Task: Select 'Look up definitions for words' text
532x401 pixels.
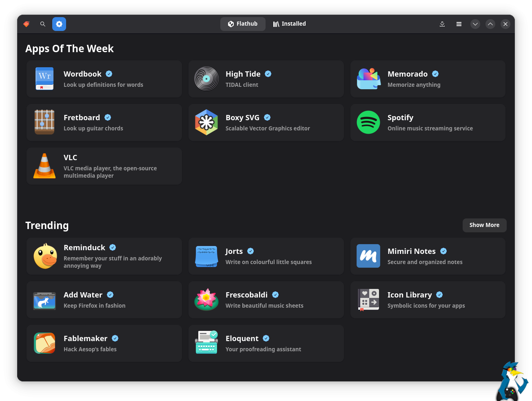Action: click(x=103, y=85)
